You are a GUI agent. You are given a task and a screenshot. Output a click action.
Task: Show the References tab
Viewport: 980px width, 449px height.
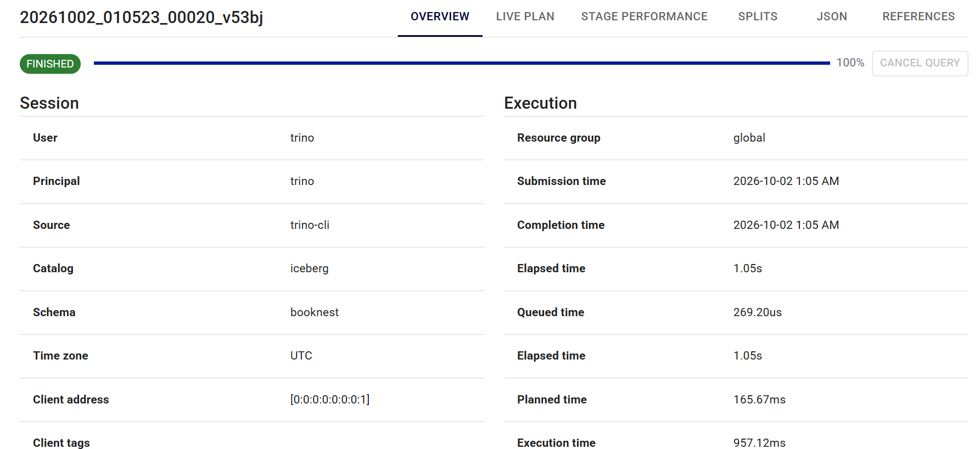pyautogui.click(x=919, y=16)
